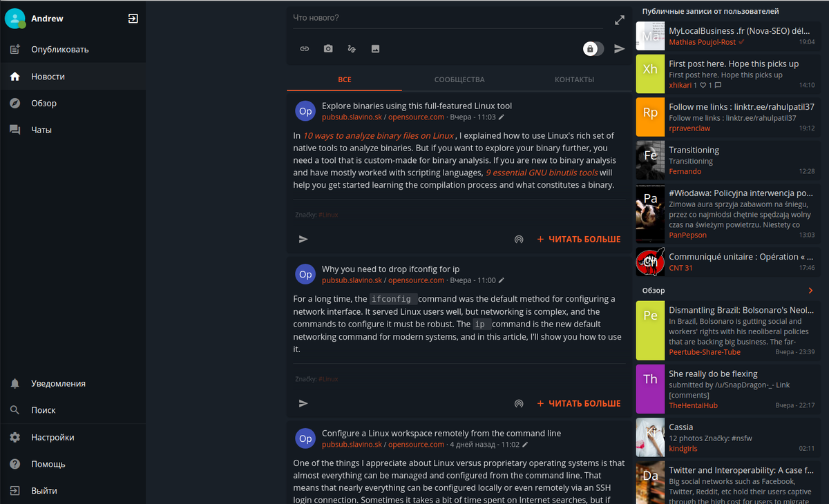Click the broadcast icon on the ifconfig post
This screenshot has height=504, width=829.
pos(519,403)
